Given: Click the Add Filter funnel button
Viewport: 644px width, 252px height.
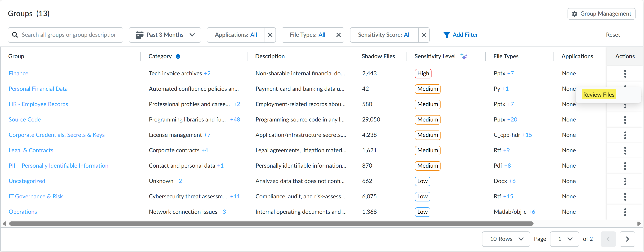Looking at the screenshot, I should point(460,35).
